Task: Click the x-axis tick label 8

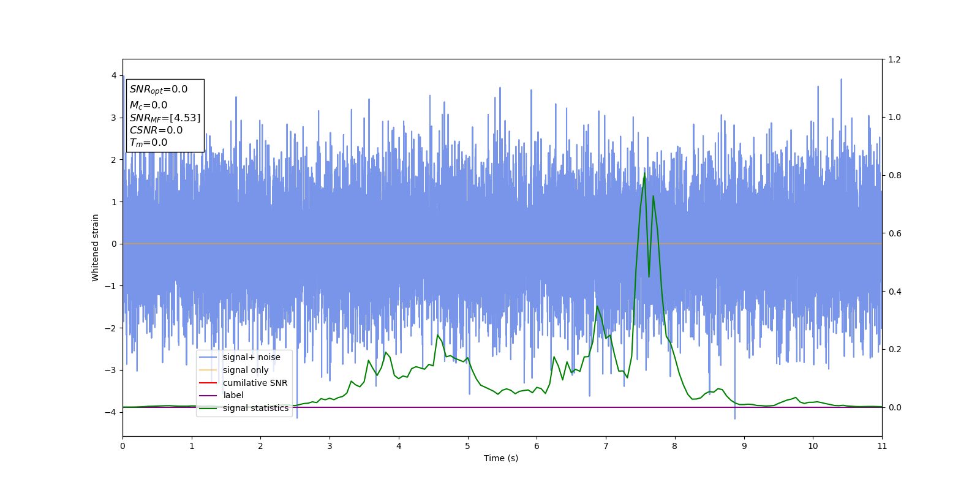Action: [x=675, y=446]
